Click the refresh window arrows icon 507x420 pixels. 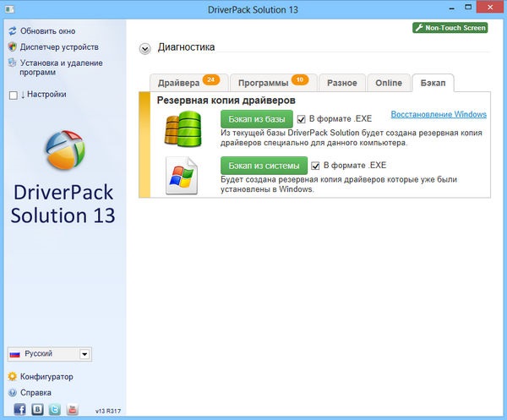13,31
